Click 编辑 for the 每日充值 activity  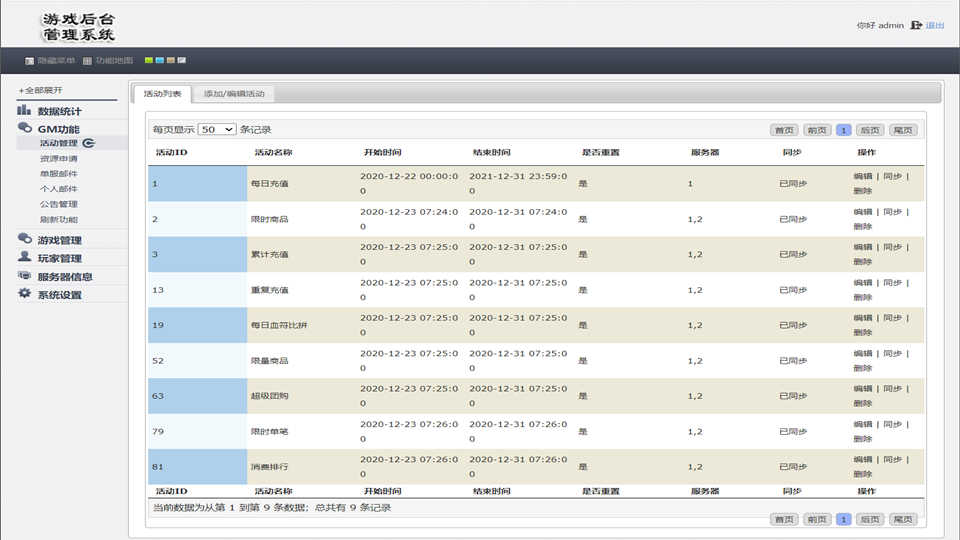click(862, 177)
